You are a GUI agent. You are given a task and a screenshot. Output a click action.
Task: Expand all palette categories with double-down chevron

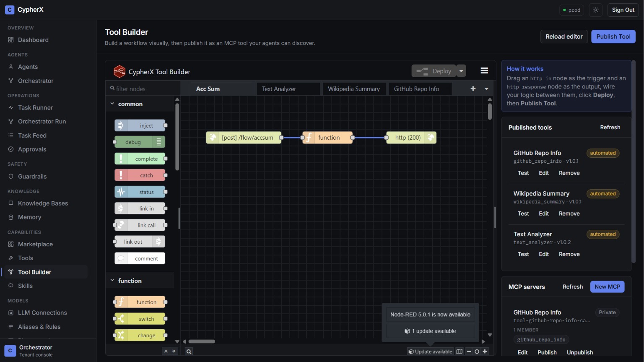coord(174,352)
